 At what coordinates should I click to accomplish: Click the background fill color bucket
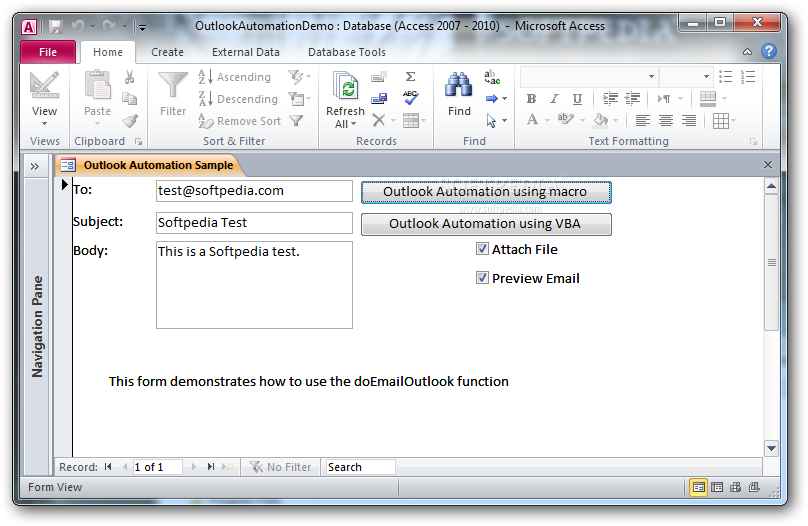600,120
